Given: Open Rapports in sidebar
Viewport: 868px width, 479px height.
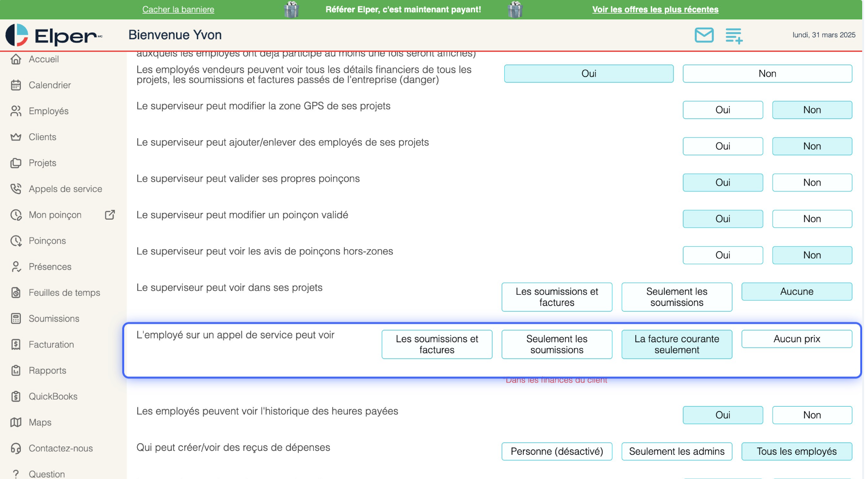Looking at the screenshot, I should [x=48, y=370].
